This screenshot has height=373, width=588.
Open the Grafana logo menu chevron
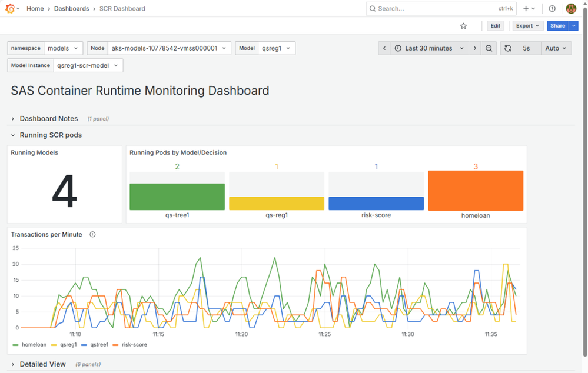coord(18,9)
